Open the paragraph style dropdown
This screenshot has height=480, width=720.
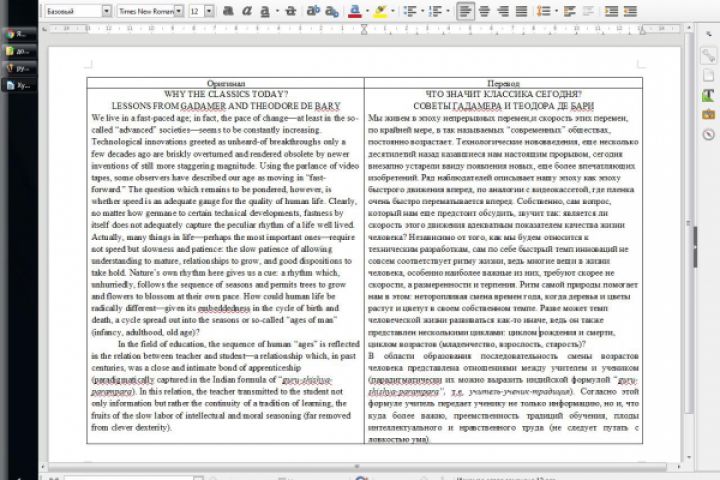pos(107,11)
